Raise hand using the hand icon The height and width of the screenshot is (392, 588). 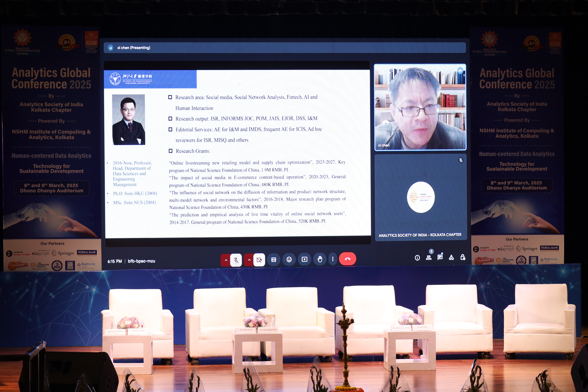[x=320, y=259]
